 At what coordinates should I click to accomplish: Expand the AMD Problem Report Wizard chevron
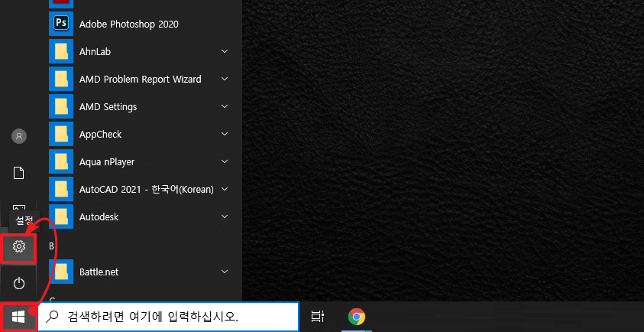click(225, 79)
